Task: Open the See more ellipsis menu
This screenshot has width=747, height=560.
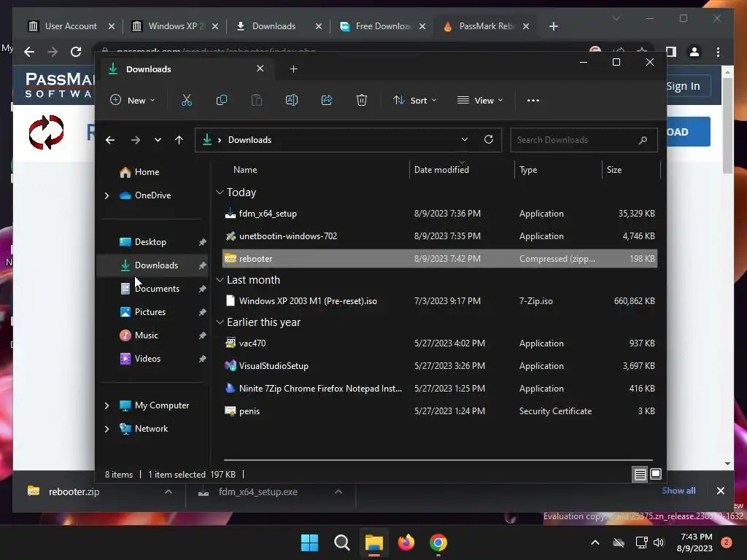Action: [x=533, y=101]
